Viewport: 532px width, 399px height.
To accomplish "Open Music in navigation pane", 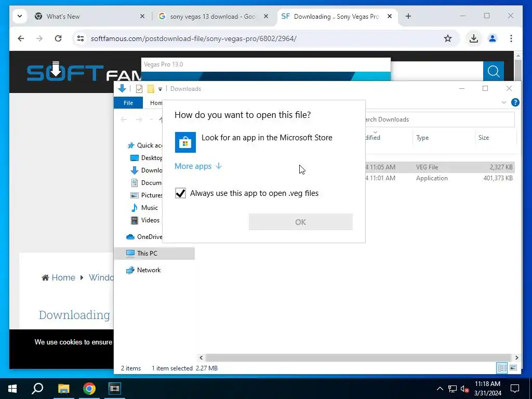I will pyautogui.click(x=144, y=208).
